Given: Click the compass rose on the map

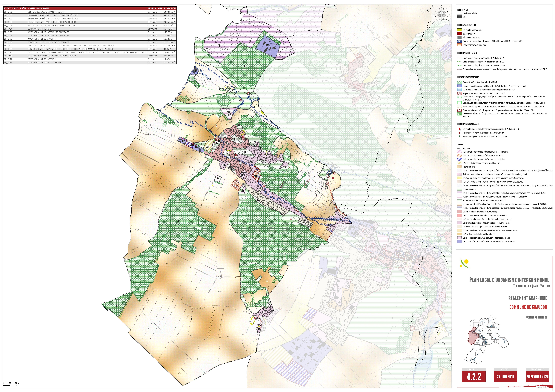Looking at the screenshot, I should pos(442,14).
